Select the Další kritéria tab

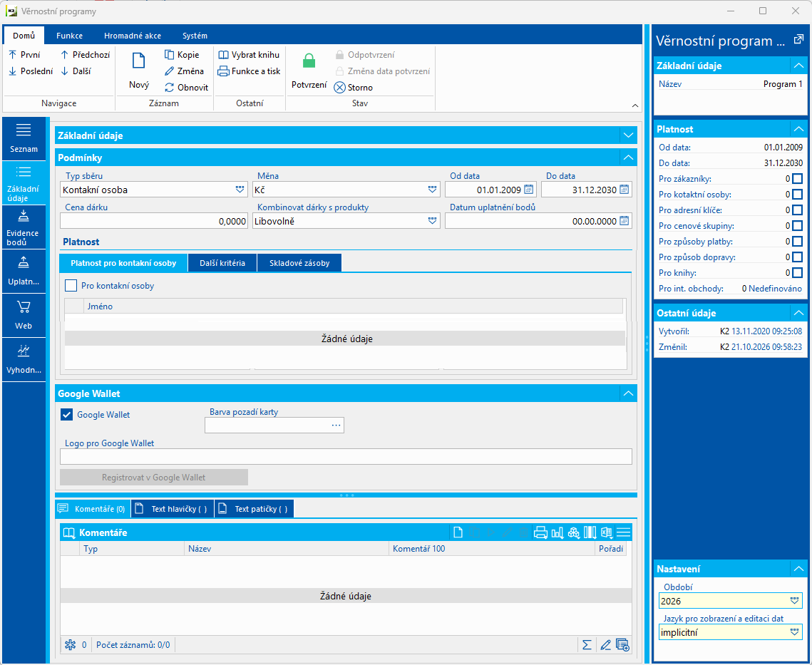pos(222,263)
